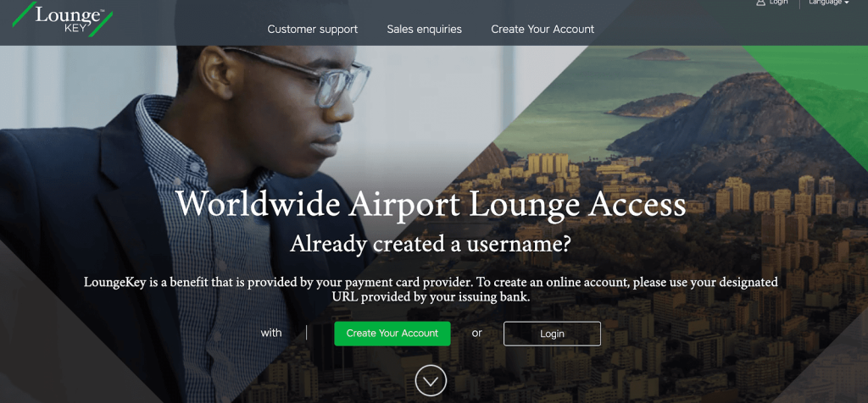Click the KEY text in the logo
The width and height of the screenshot is (868, 403).
click(75, 29)
